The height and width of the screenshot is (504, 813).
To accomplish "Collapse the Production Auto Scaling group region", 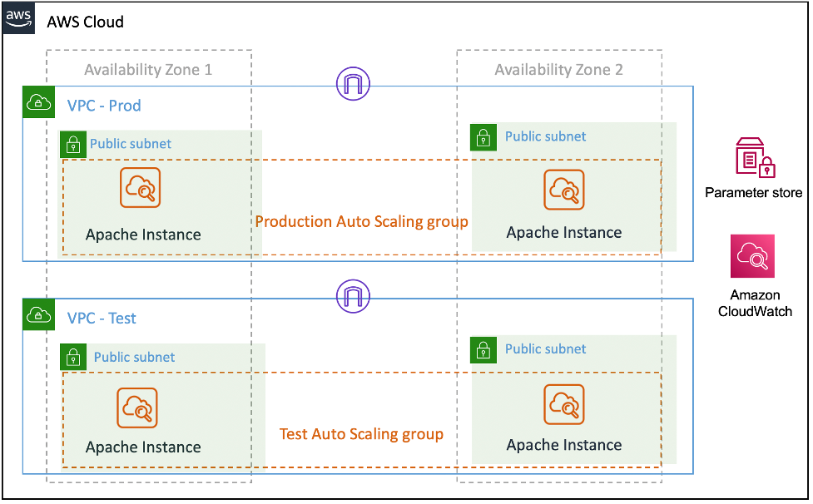I will 361,222.
